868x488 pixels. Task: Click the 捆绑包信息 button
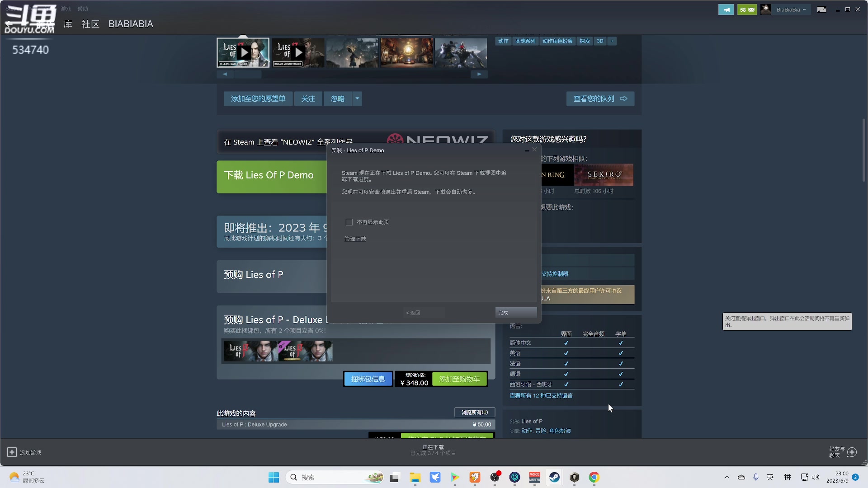tap(368, 379)
